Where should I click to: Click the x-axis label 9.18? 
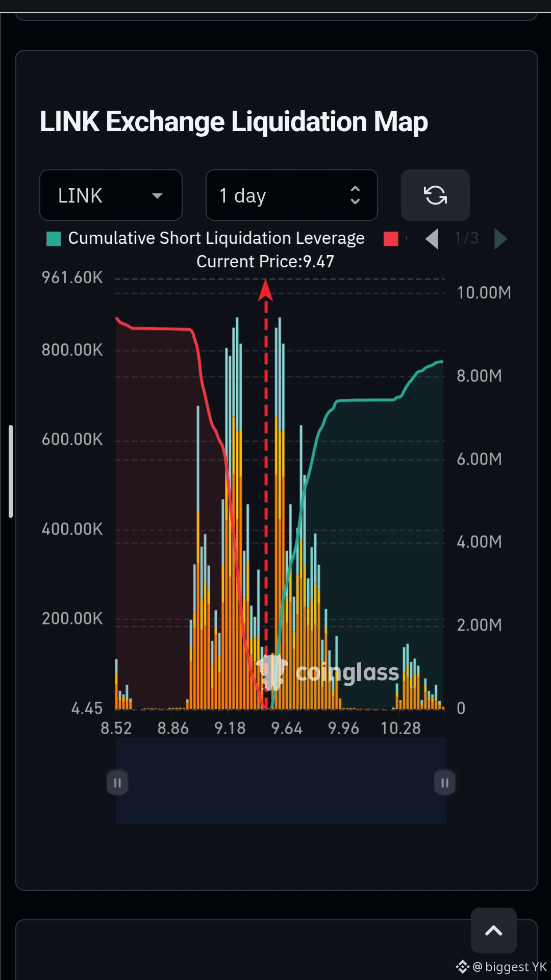tap(230, 728)
